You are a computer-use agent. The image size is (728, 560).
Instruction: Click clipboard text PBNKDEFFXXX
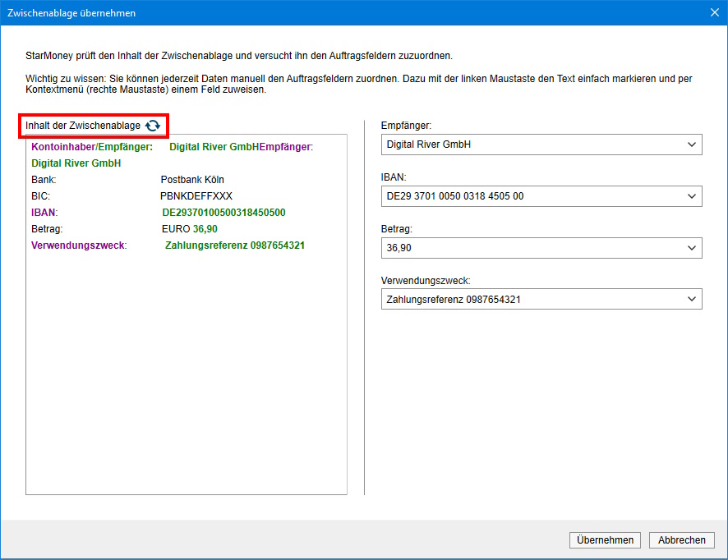tap(196, 196)
